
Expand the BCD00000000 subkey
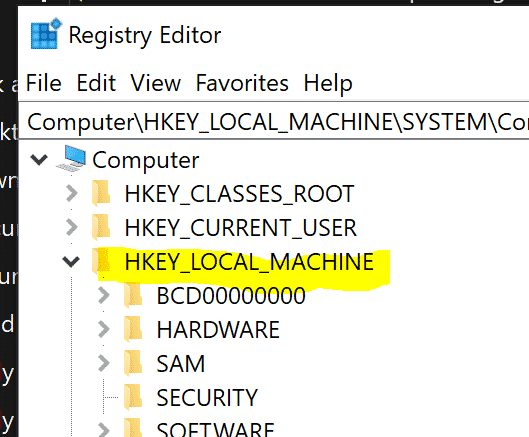pos(104,295)
